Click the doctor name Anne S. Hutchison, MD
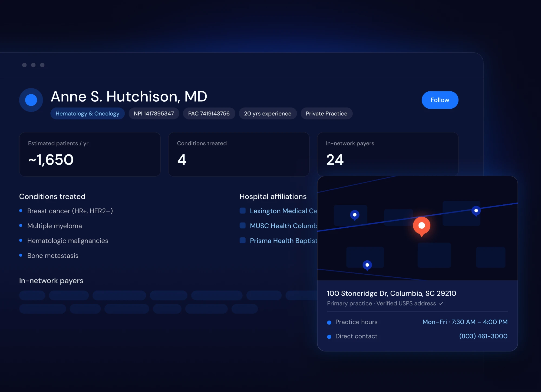Image resolution: width=541 pixels, height=392 pixels. (x=129, y=97)
